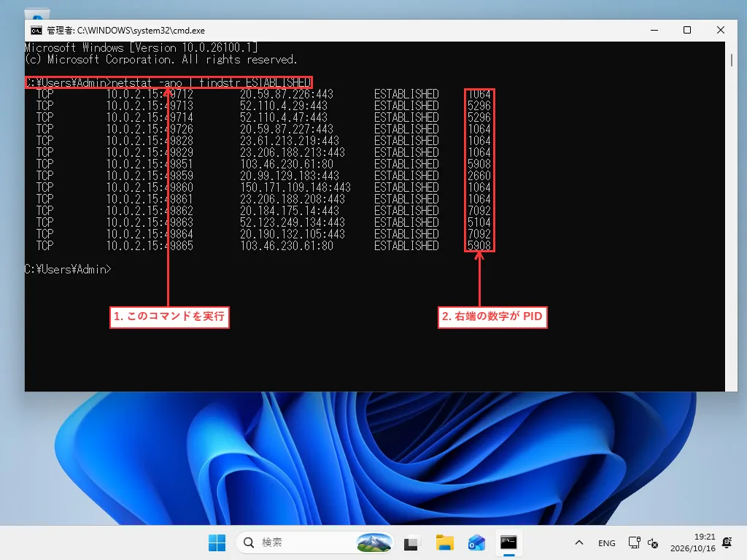Click the foreign address 20.190.132.105:443
Image resolution: width=747 pixels, height=560 pixels.
click(x=292, y=234)
